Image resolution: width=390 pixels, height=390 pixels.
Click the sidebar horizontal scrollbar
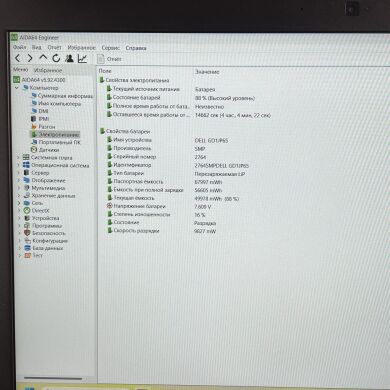pos(53,378)
